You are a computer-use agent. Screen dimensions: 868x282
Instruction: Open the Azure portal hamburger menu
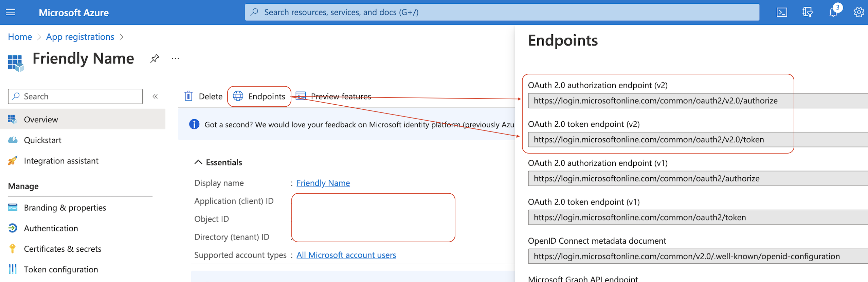tap(11, 13)
